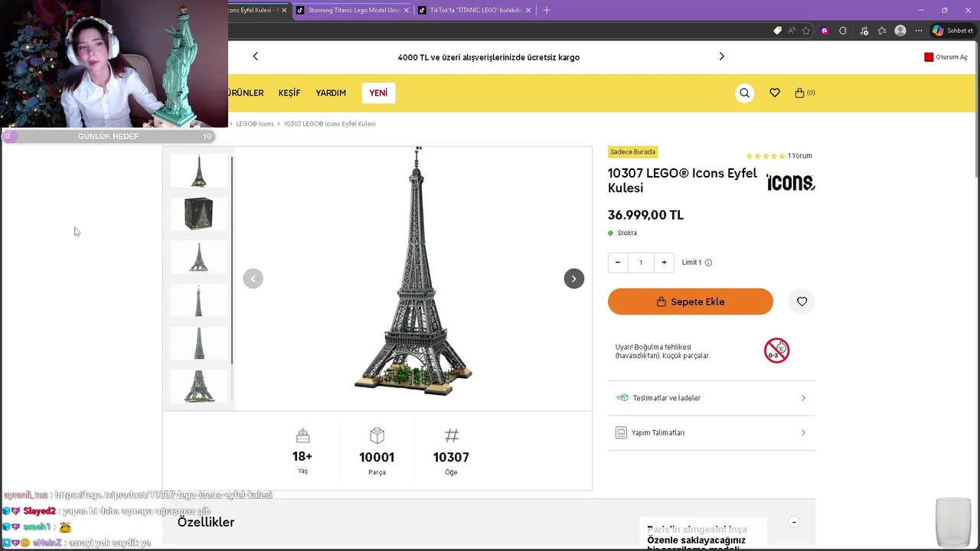Click the Oturum Aç link
This screenshot has height=551, width=980.
coord(951,57)
